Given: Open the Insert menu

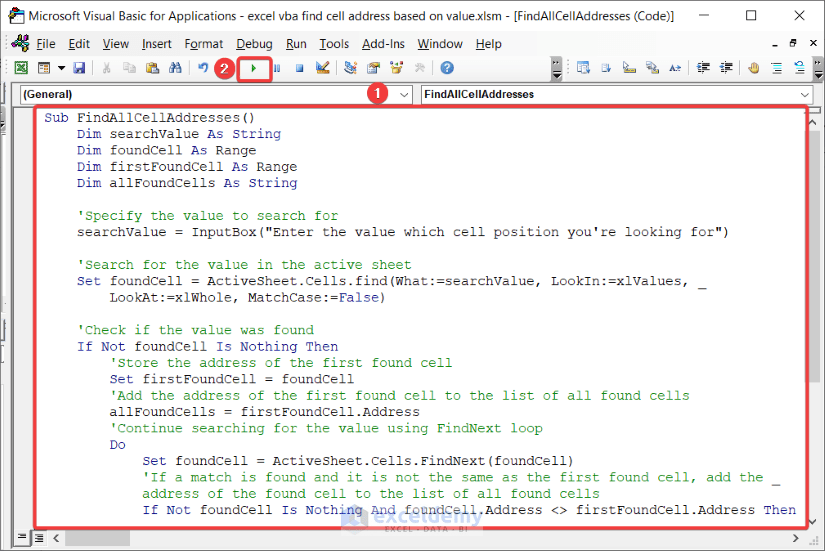Looking at the screenshot, I should click(x=156, y=44).
